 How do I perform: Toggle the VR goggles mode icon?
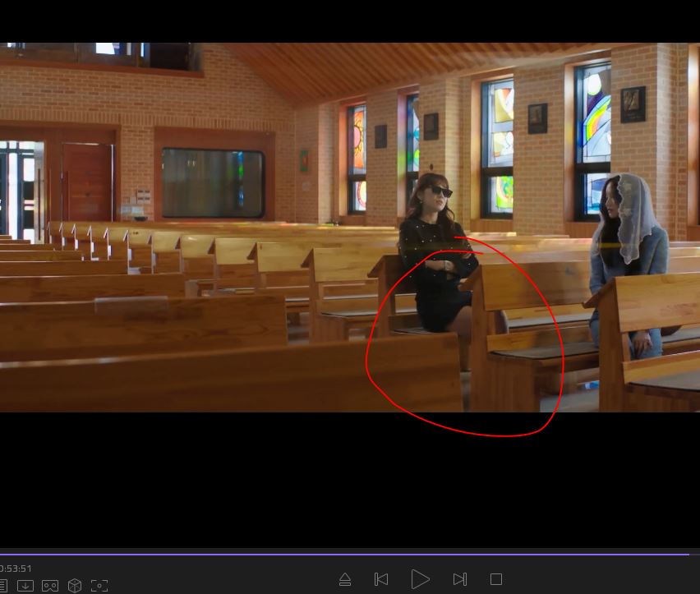[x=50, y=586]
